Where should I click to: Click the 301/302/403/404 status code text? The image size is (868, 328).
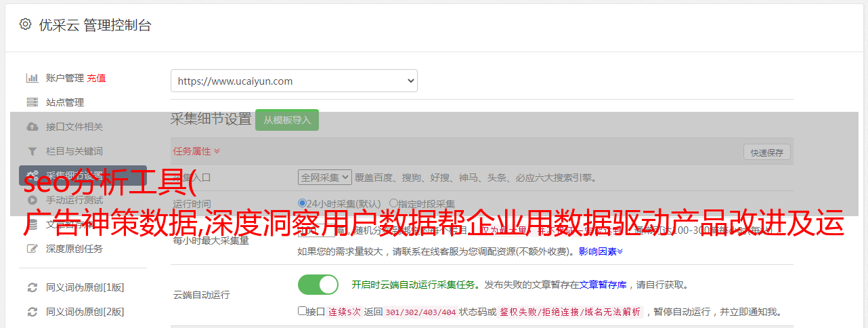[x=420, y=312]
